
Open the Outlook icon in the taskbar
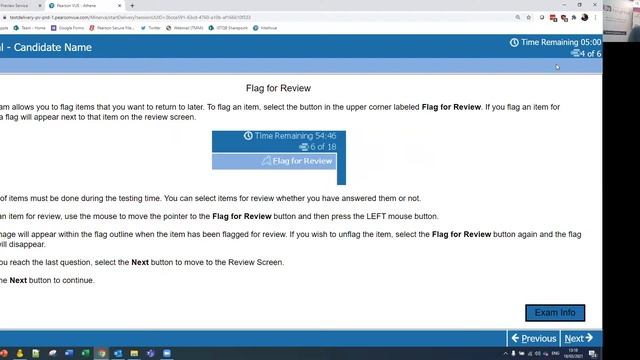118,353
